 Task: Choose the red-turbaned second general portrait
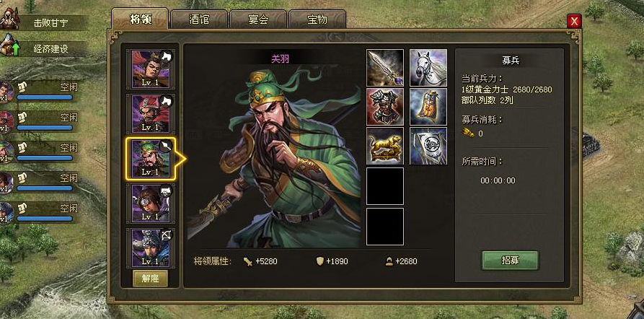coord(150,114)
